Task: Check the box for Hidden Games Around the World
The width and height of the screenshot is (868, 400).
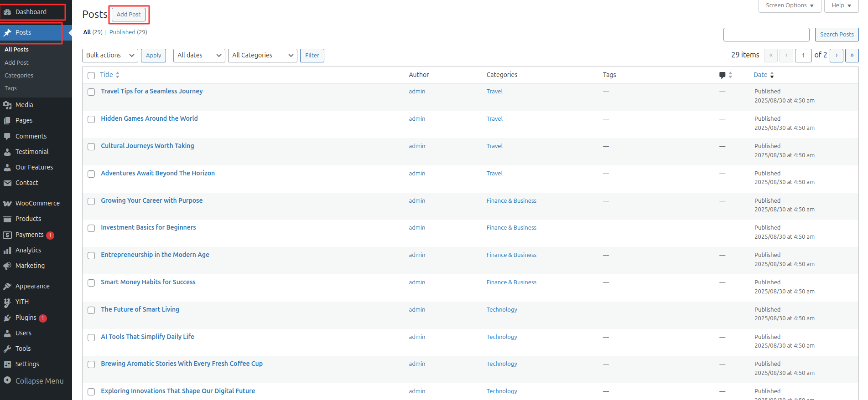Action: point(91,119)
